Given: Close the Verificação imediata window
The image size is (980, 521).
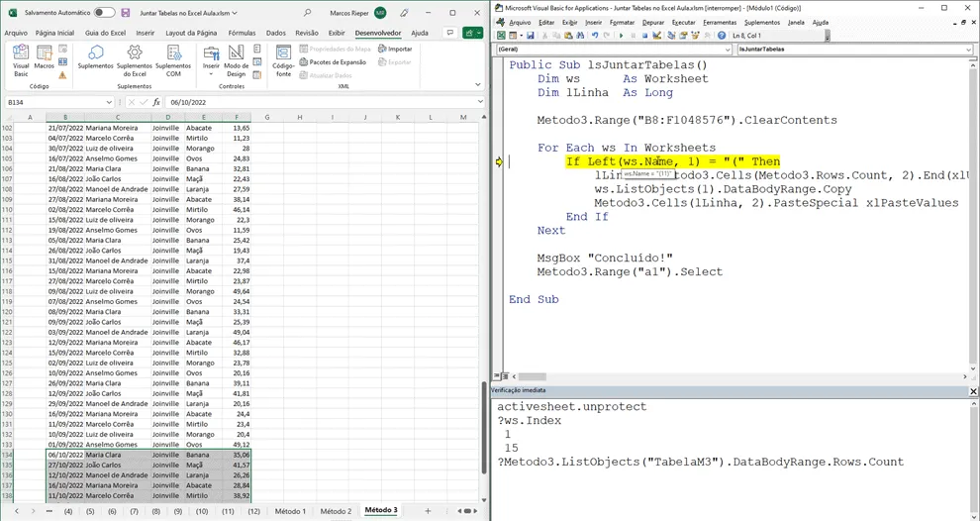Looking at the screenshot, I should (973, 391).
